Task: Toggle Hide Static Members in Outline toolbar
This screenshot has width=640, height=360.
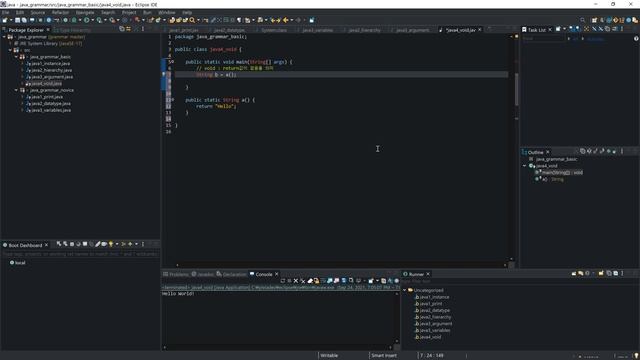Action: [x=602, y=151]
